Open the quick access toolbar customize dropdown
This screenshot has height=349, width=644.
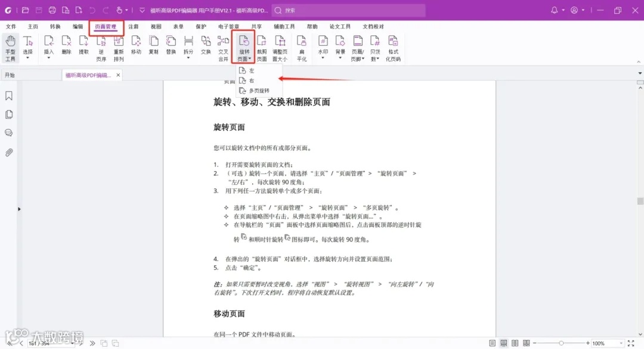click(142, 10)
